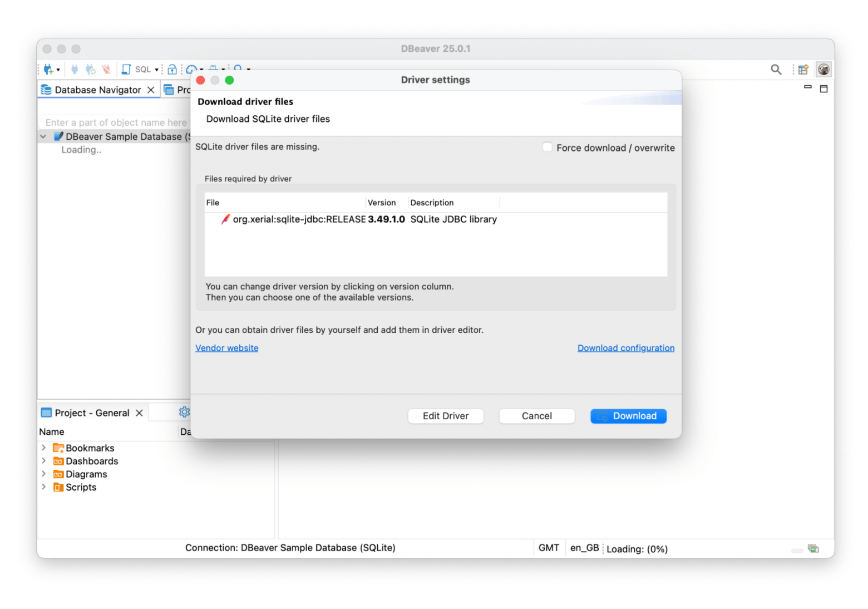This screenshot has width=868, height=609.
Task: Click the Download configuration link
Action: 625,348
